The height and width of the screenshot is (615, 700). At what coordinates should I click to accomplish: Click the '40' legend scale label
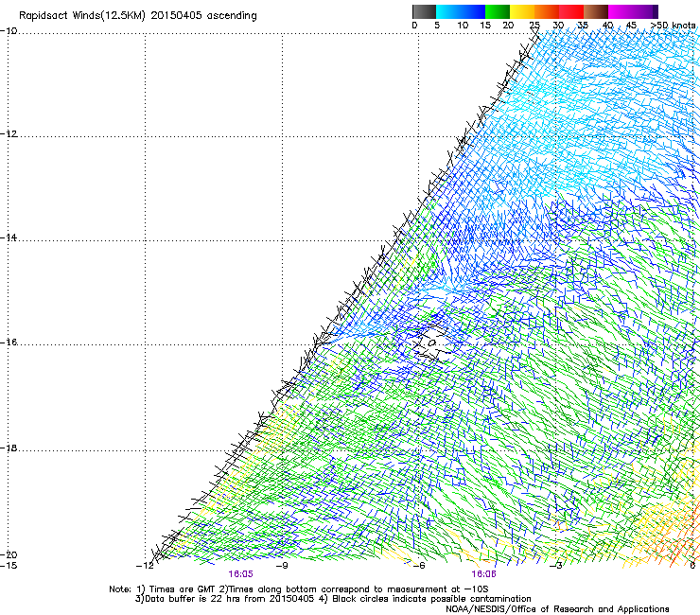(x=607, y=25)
